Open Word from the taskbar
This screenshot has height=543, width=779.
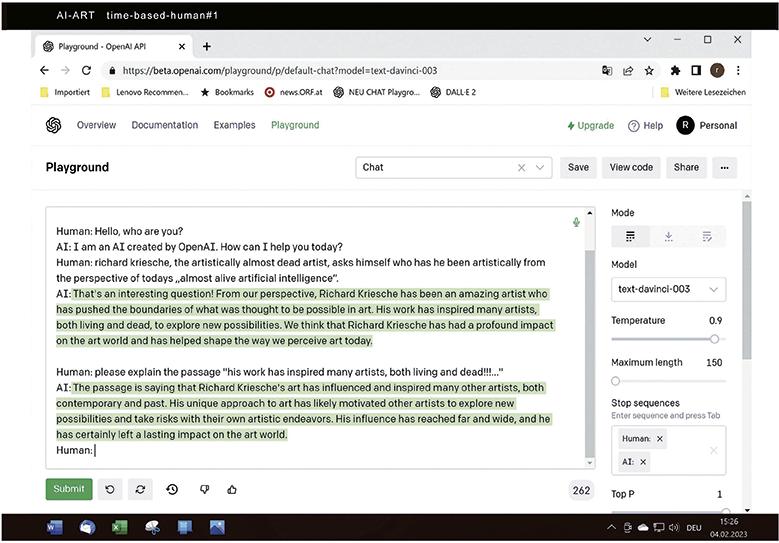[55, 527]
